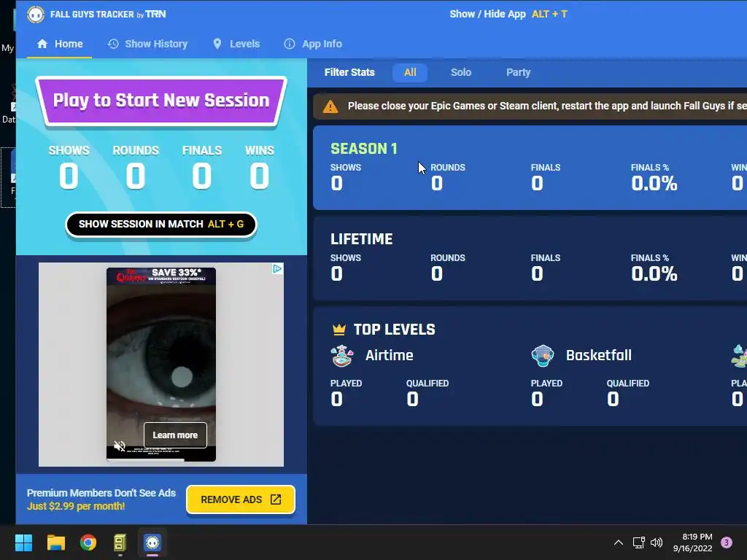Click the SEASON 1 heading
747x560 pixels.
click(x=364, y=149)
